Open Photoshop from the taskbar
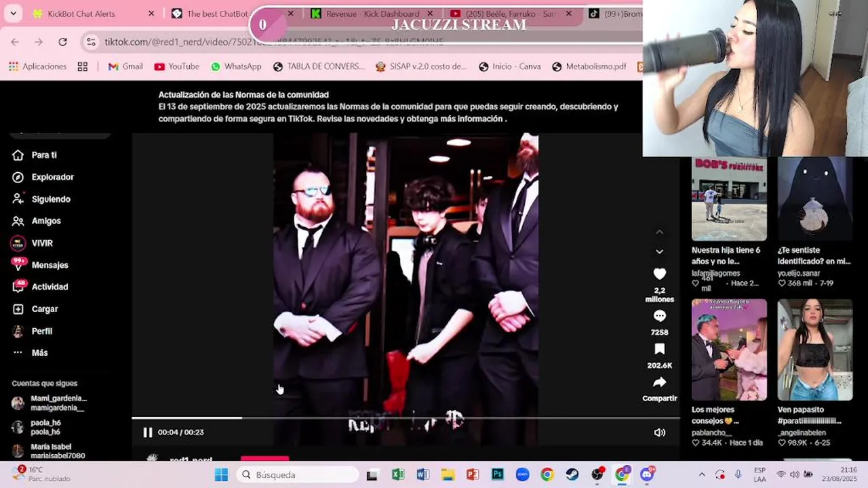868x488 pixels. [497, 474]
